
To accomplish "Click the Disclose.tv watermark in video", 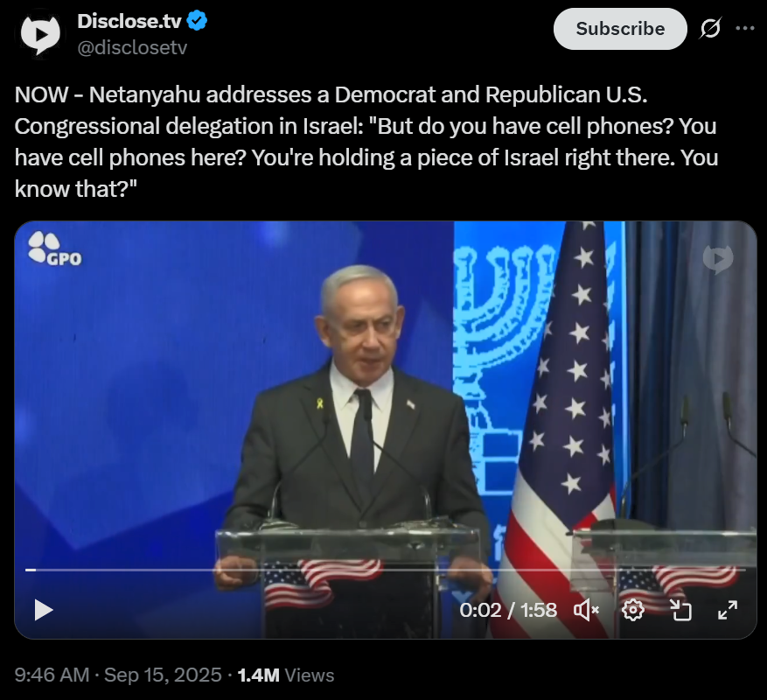I will [718, 259].
